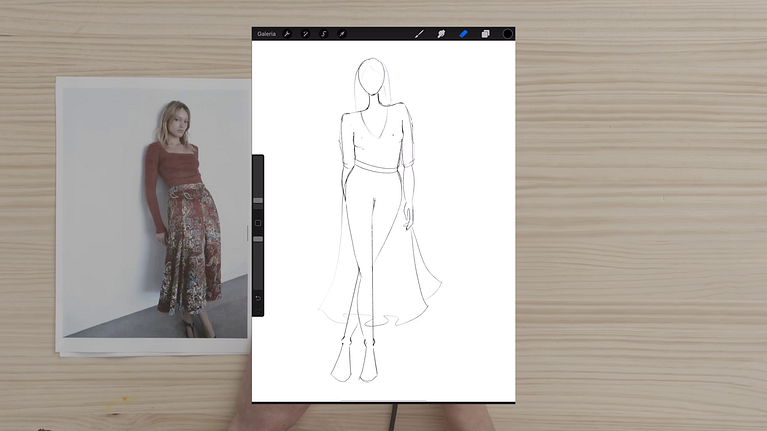Click the brush opacity slider handle
The height and width of the screenshot is (431, 767).
coord(258,239)
